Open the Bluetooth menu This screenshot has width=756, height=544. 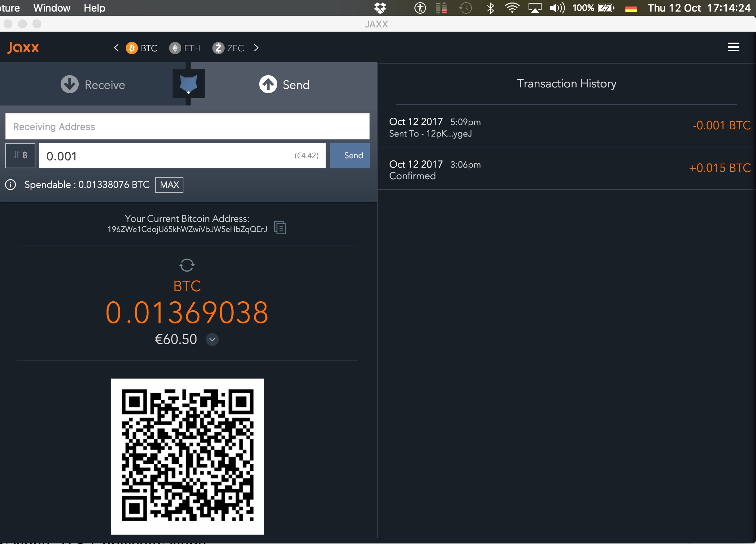[490, 8]
